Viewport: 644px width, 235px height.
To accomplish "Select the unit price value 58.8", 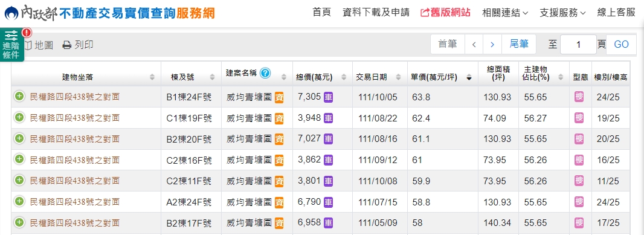I will pos(421,202).
